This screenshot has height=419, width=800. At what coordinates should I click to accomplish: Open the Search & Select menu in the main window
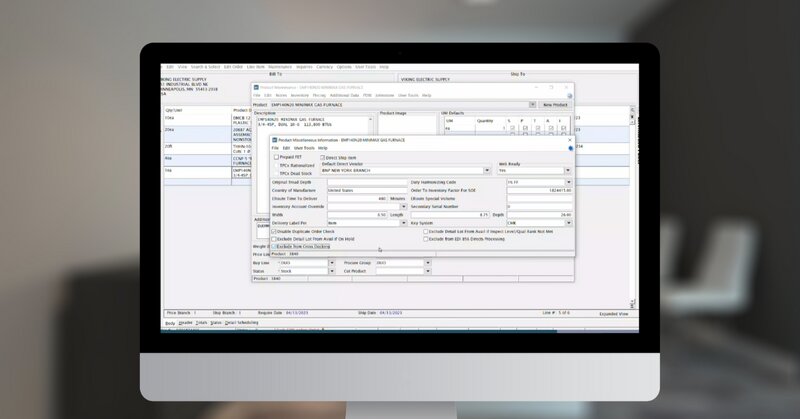coord(206,67)
